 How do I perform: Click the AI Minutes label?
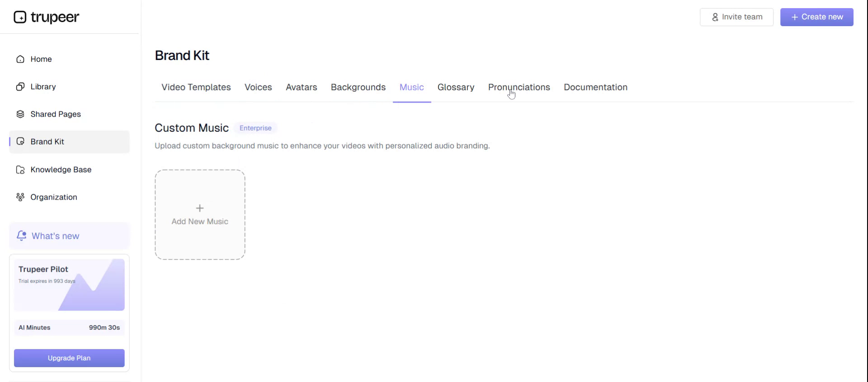coord(34,328)
